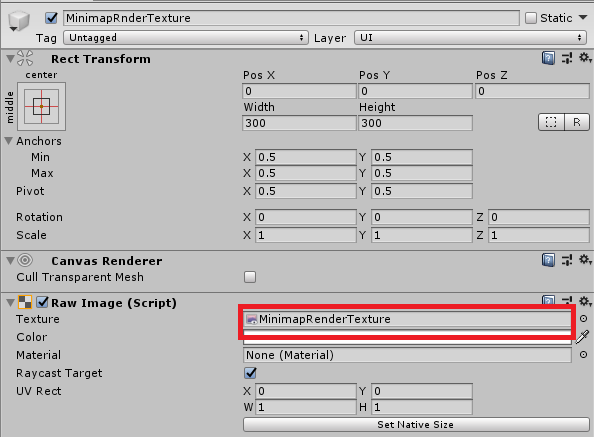
Task: Uncheck the Raycast Target checkbox
Action: click(250, 373)
